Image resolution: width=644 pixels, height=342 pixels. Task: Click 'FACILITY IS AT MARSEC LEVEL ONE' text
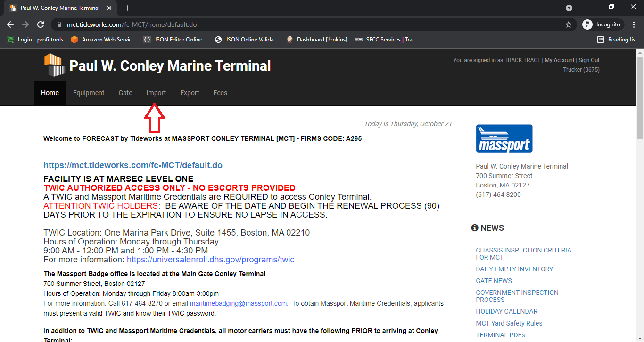pos(118,179)
